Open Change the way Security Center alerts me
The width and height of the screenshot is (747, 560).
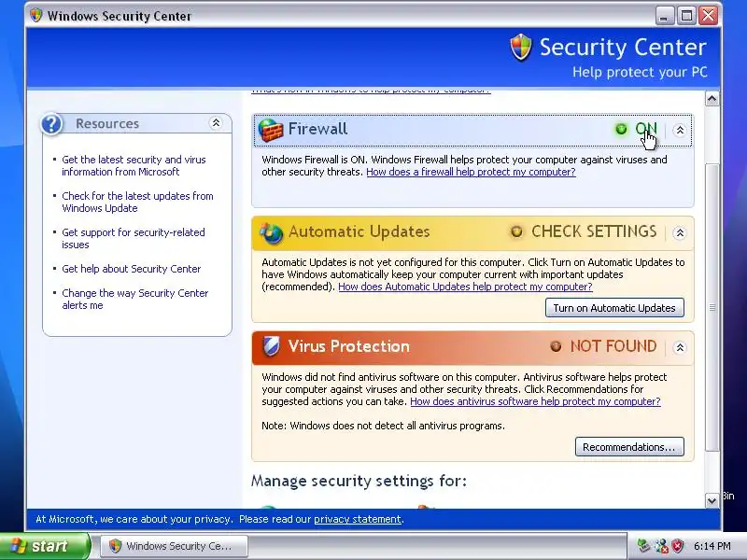[135, 299]
